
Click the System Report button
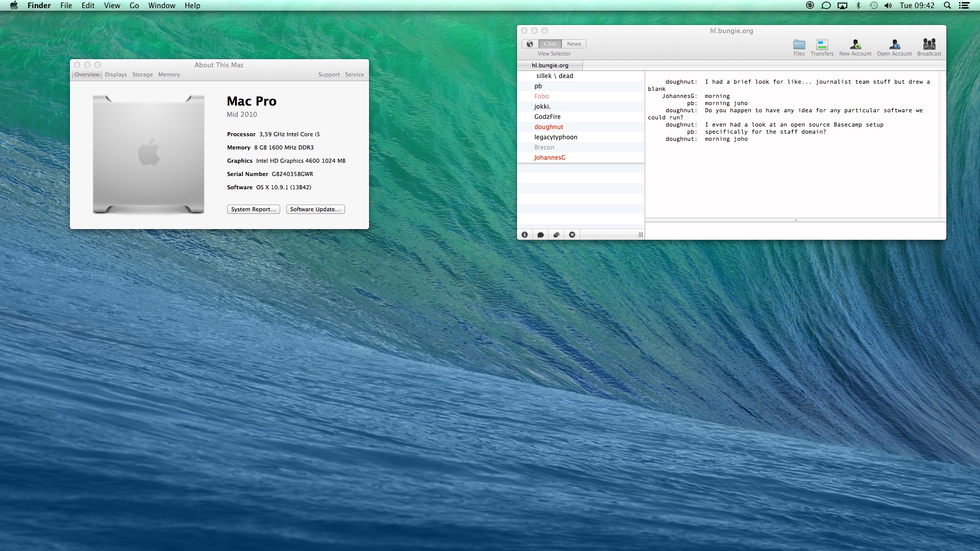(x=253, y=209)
